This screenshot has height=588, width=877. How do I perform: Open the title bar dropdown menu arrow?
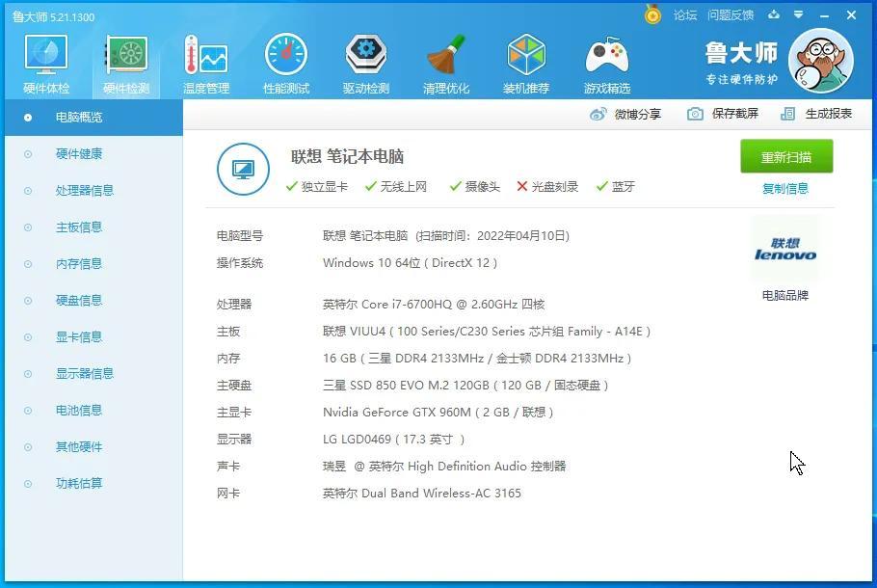click(798, 14)
